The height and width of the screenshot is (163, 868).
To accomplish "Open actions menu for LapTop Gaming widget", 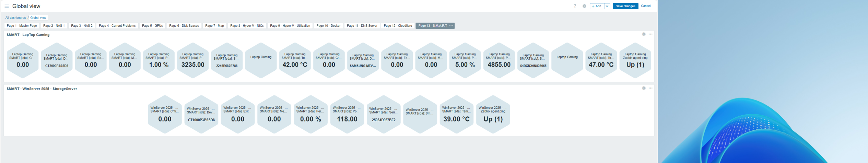I will coord(650,34).
